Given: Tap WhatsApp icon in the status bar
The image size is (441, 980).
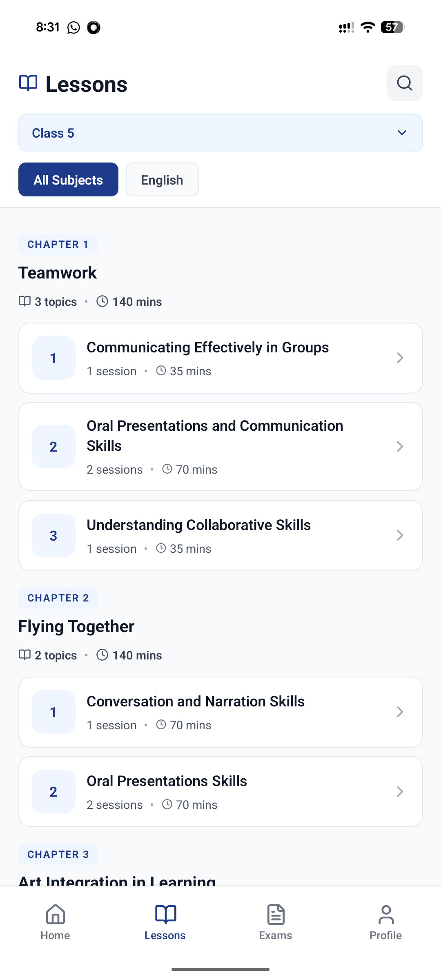Looking at the screenshot, I should click(x=73, y=27).
